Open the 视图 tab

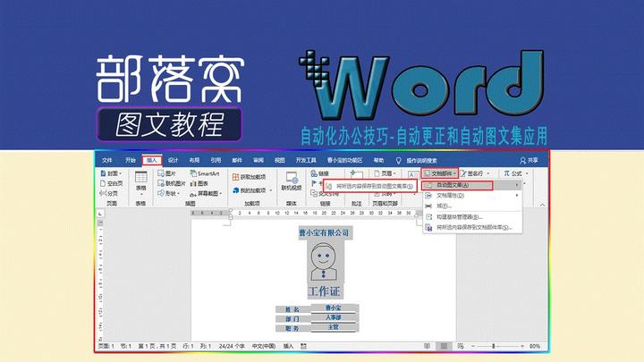tap(280, 160)
